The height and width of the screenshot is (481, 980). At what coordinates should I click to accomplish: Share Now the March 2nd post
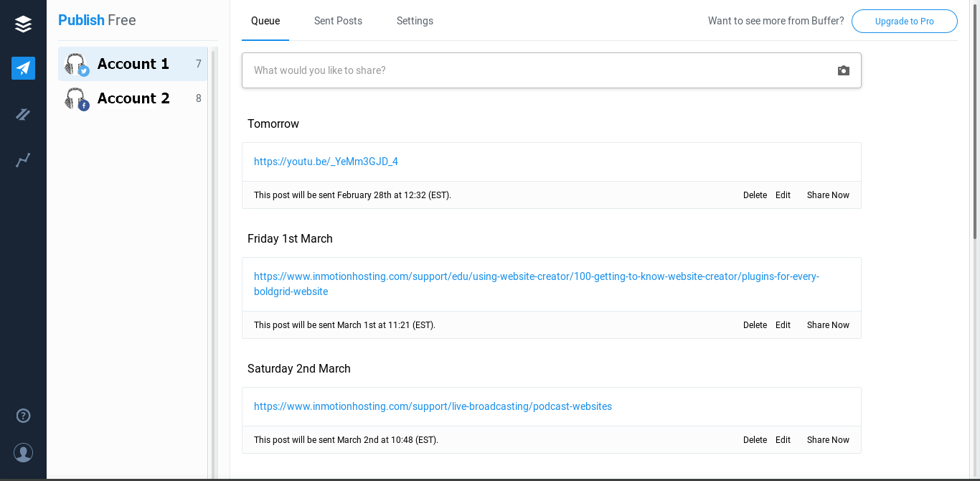pos(828,440)
